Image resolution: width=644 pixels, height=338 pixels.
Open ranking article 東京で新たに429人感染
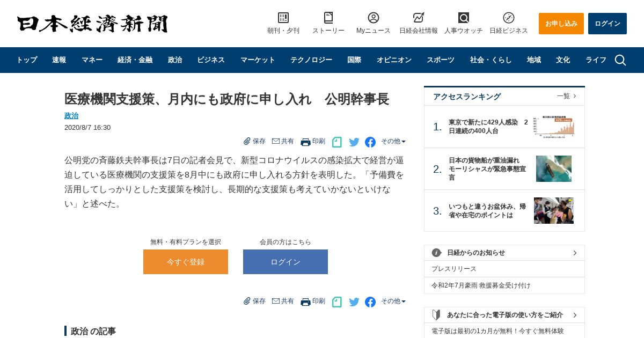click(488, 126)
